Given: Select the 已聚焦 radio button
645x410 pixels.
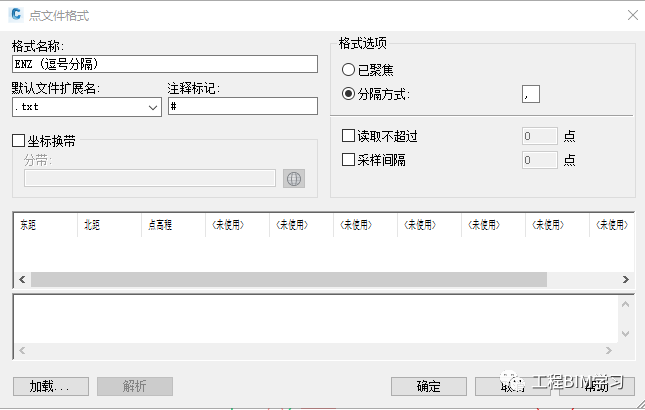Looking at the screenshot, I should (348, 69).
